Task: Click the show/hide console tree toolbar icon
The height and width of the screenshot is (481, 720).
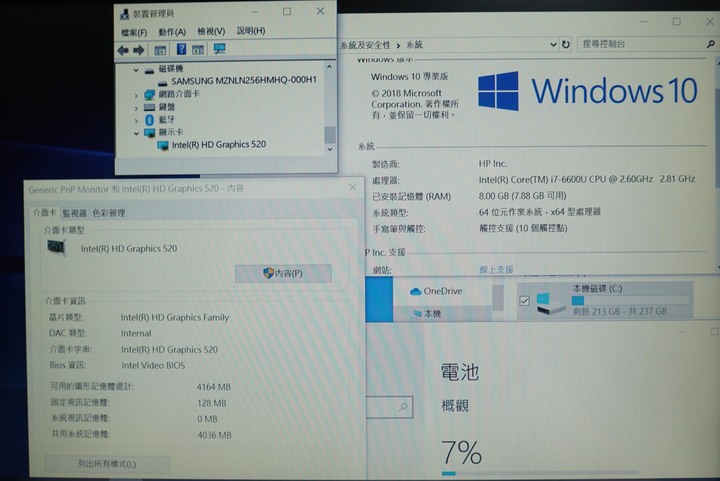Action: pyautogui.click(x=160, y=50)
